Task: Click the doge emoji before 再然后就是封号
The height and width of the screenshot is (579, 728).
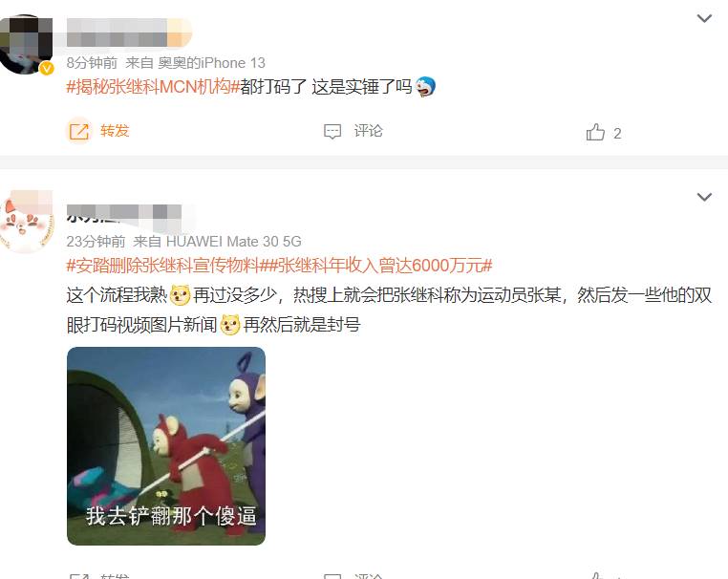Action: coord(230,325)
